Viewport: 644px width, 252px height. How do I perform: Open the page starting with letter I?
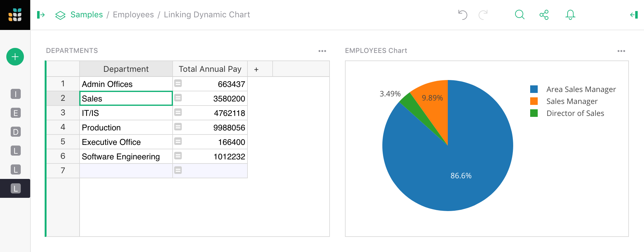coord(16,94)
